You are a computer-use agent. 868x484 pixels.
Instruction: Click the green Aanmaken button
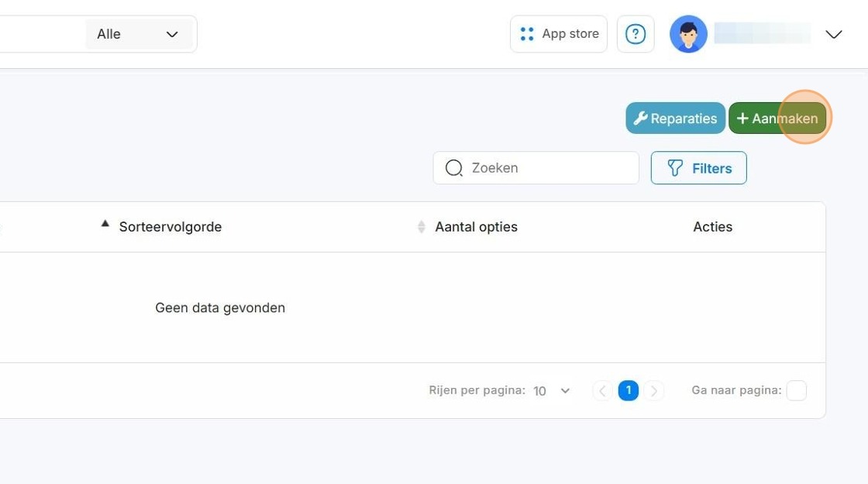(777, 118)
